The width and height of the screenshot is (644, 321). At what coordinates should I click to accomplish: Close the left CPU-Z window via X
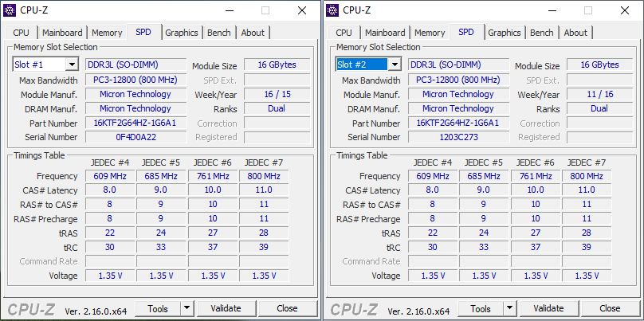(x=302, y=10)
